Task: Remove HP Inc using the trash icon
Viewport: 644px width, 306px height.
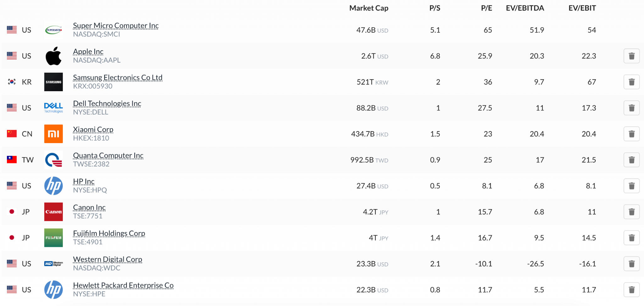Action: pos(631,186)
